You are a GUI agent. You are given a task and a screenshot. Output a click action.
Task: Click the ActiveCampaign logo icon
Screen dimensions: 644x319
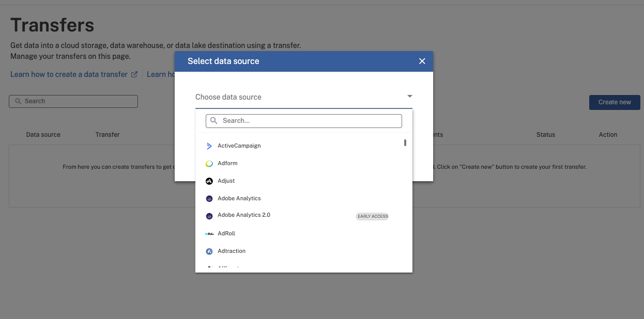209,146
